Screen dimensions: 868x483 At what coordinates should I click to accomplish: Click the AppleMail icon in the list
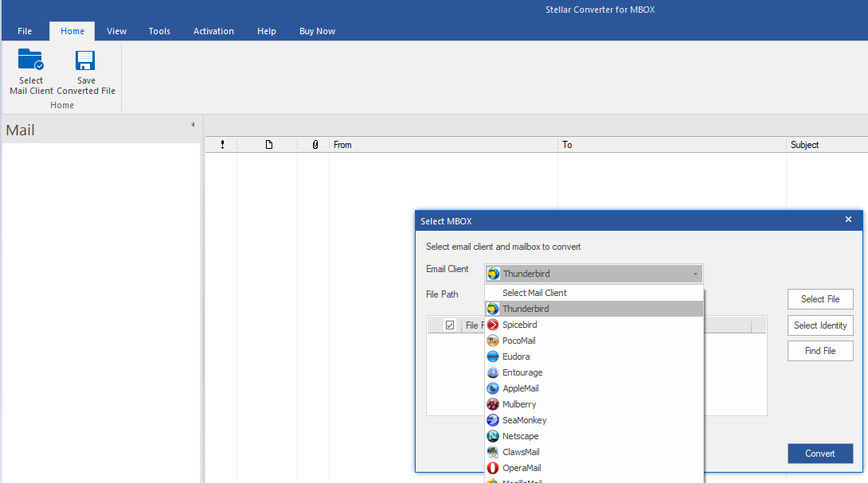[493, 388]
